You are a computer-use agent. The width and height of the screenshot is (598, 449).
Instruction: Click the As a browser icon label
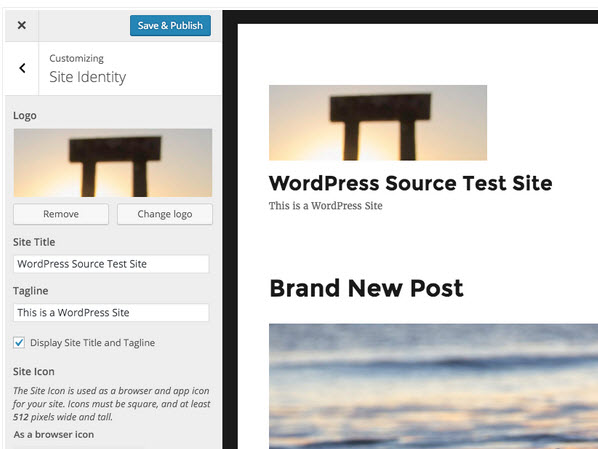click(x=54, y=435)
